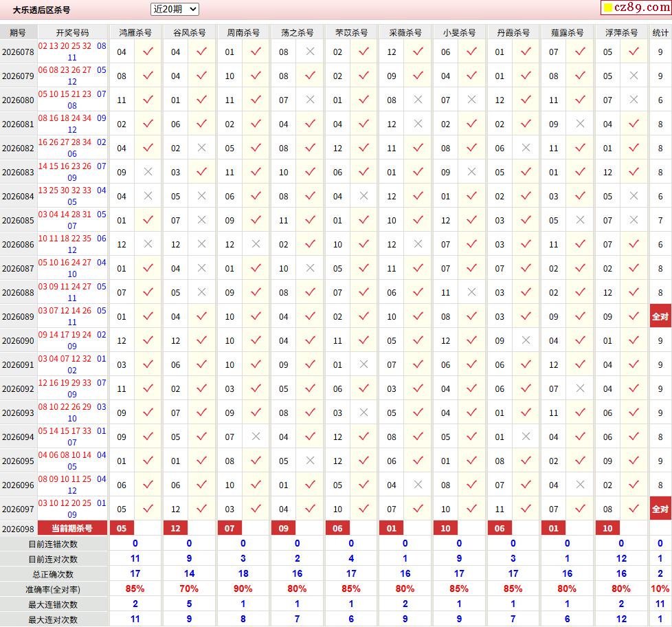The width and height of the screenshot is (672, 627).
Task: Click the cross mark in 谷风杀号 row 2026082
Action: click(202, 148)
